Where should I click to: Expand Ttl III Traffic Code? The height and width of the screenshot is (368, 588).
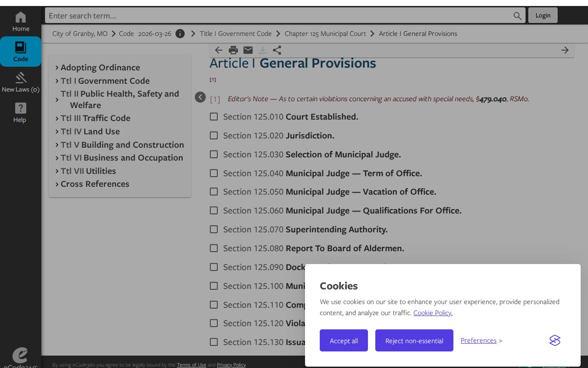point(57,118)
